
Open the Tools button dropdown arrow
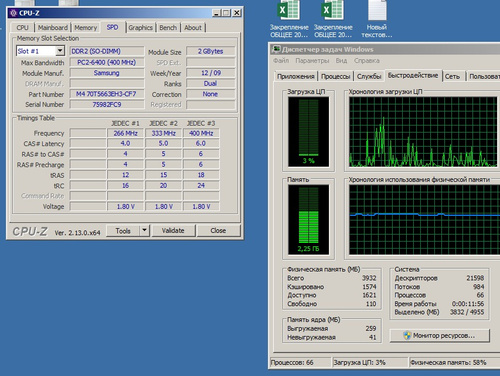[144, 230]
